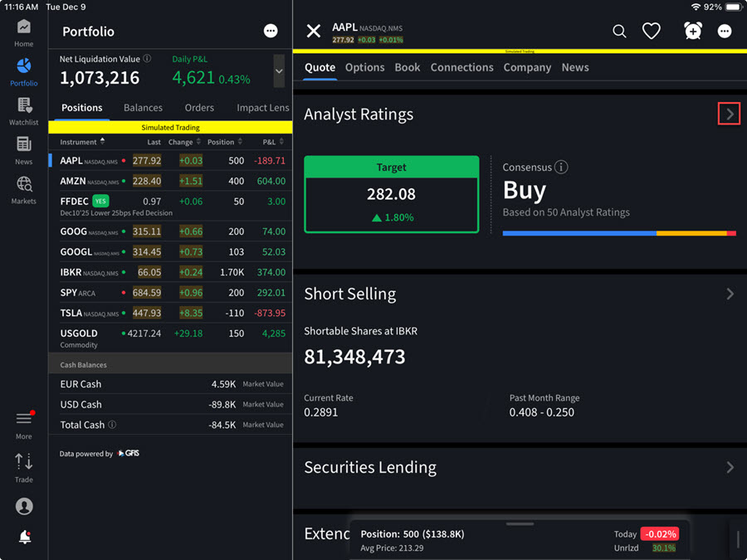Show Total Cash info icon
747x560 pixels.
pos(112,424)
